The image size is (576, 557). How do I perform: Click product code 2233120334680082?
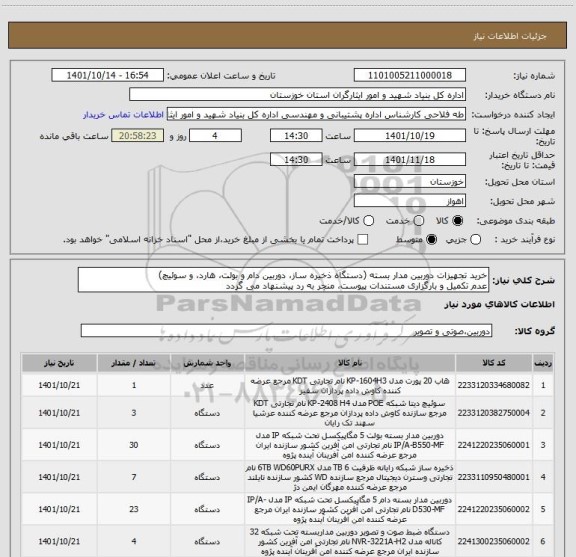pyautogui.click(x=494, y=385)
